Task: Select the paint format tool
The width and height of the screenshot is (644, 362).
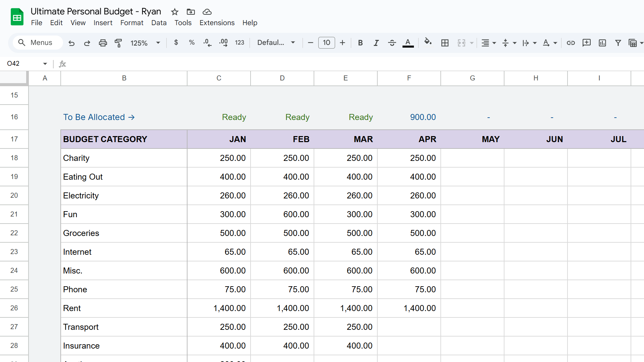Action: click(x=118, y=43)
